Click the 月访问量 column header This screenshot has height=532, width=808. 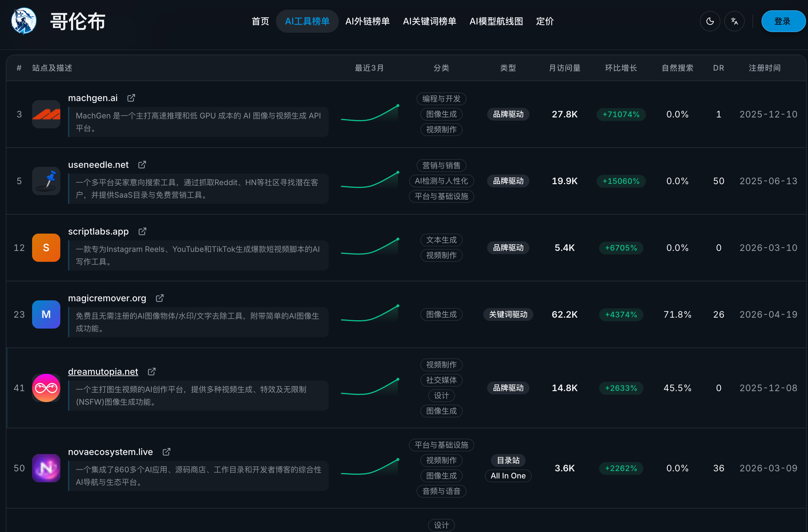(x=564, y=68)
